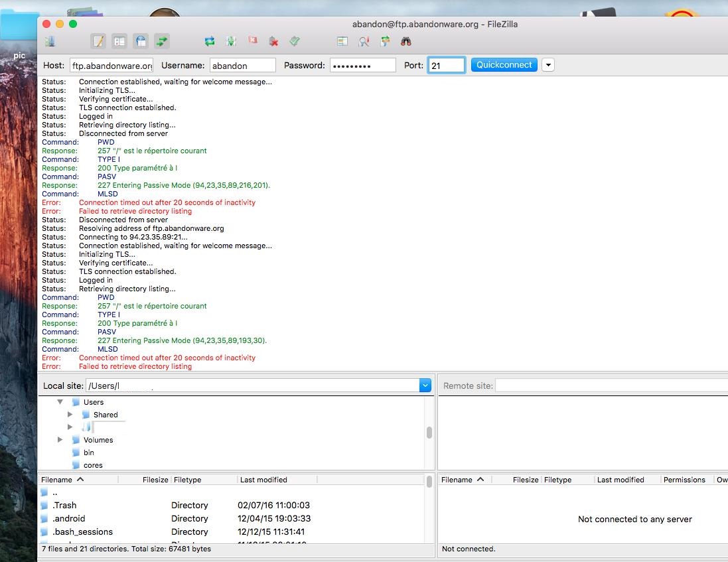This screenshot has height=562, width=728.
Task: Reconnect to the last server
Action: point(295,41)
